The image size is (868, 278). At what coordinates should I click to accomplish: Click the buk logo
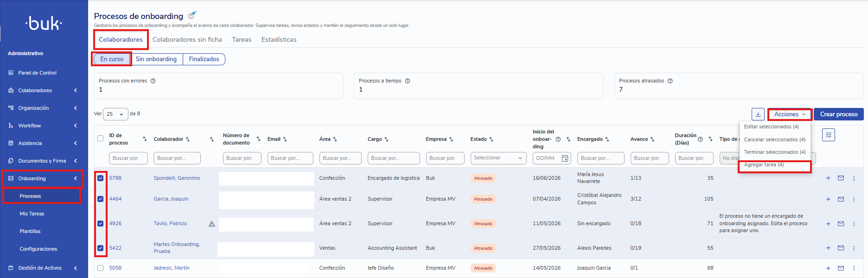[44, 23]
